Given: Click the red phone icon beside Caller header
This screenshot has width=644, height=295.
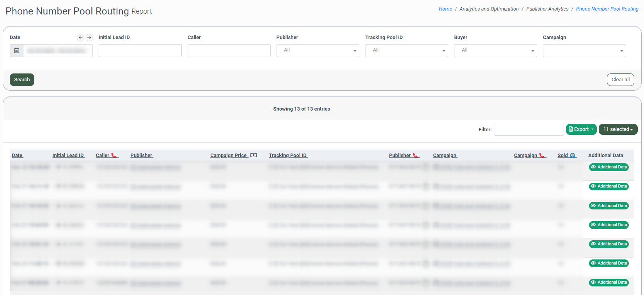Looking at the screenshot, I should [x=114, y=156].
